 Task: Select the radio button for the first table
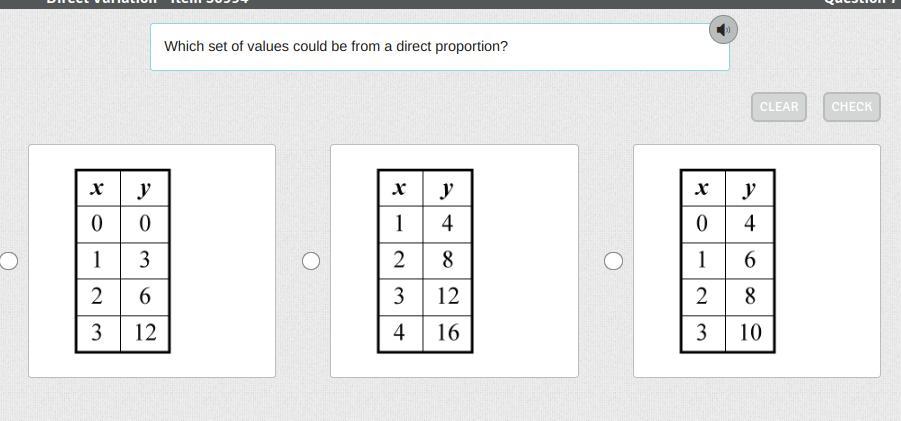9,261
